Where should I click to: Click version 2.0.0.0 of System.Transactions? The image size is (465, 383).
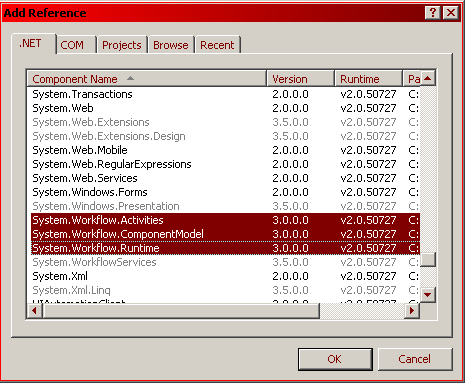pyautogui.click(x=290, y=94)
